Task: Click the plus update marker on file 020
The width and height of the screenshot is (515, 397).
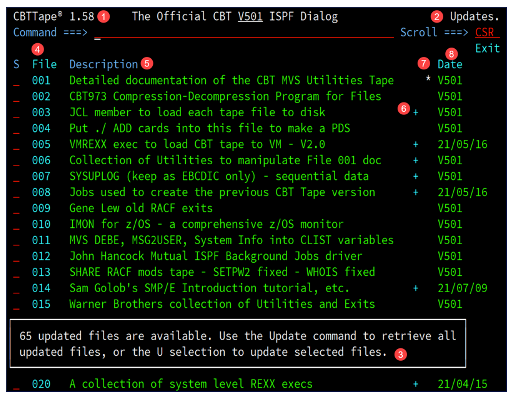Action: point(416,385)
